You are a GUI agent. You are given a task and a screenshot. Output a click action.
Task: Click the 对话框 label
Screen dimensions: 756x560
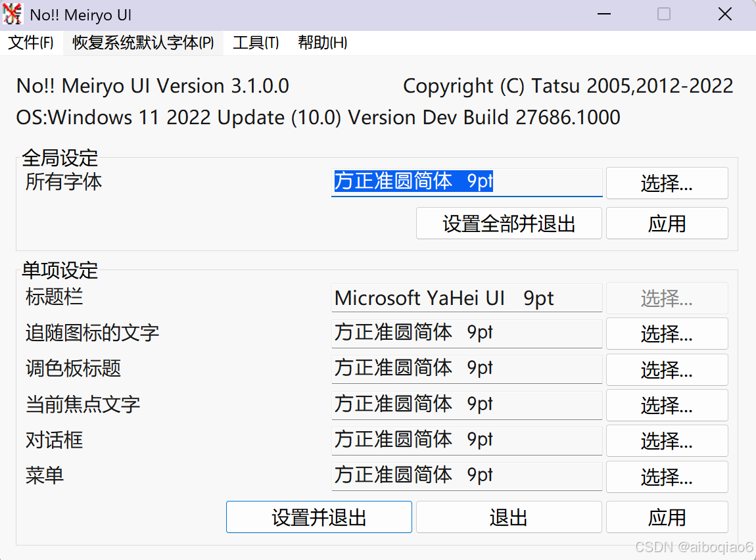coord(54,440)
